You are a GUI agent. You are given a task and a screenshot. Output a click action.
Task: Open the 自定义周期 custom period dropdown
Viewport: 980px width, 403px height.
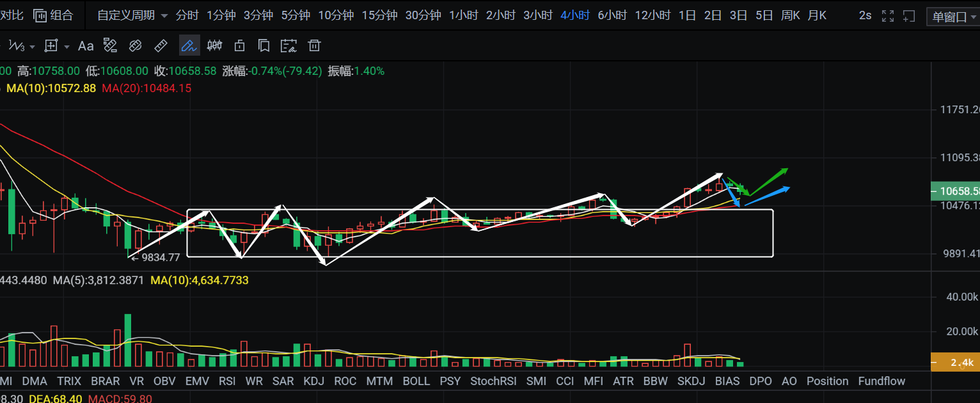click(132, 15)
